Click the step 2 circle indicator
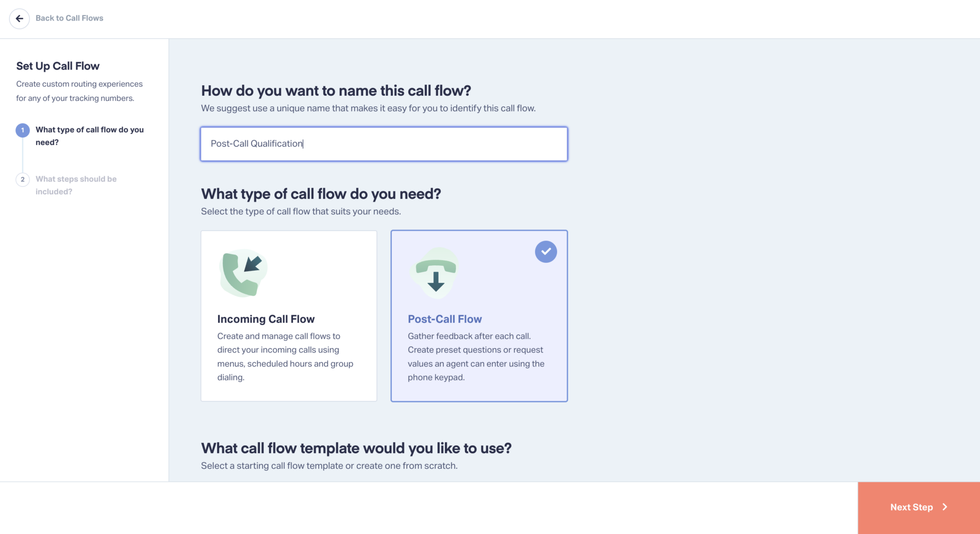The width and height of the screenshot is (980, 534). pos(22,180)
